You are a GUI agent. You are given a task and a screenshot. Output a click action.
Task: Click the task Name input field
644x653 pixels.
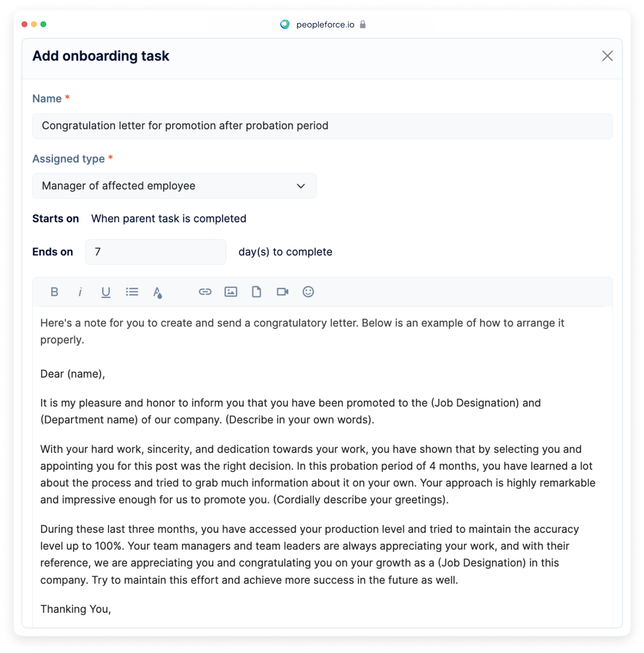click(322, 124)
